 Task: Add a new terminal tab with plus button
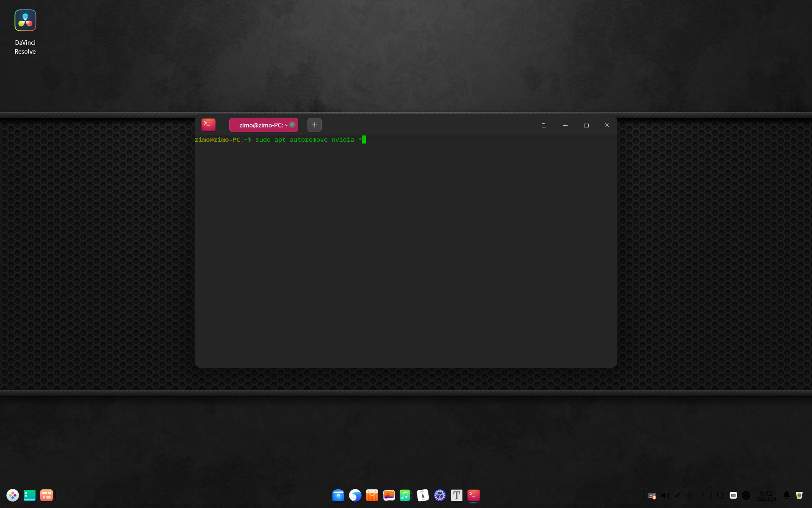coord(314,125)
